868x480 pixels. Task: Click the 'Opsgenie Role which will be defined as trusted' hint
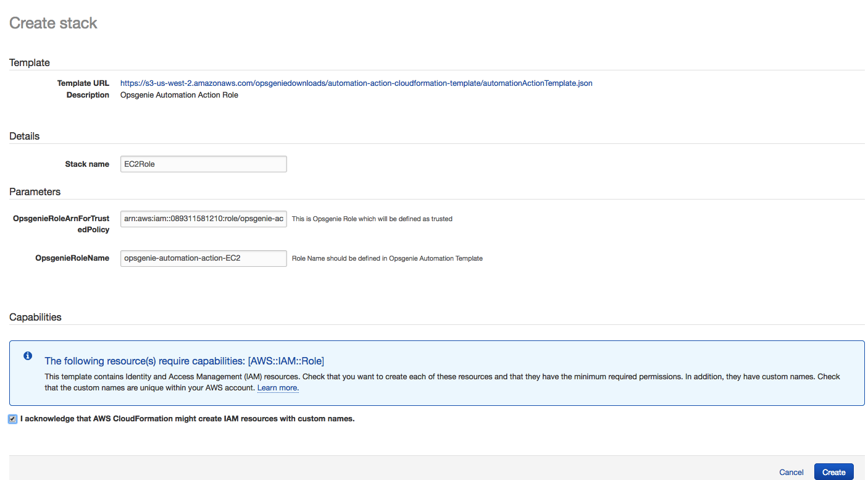coord(372,219)
